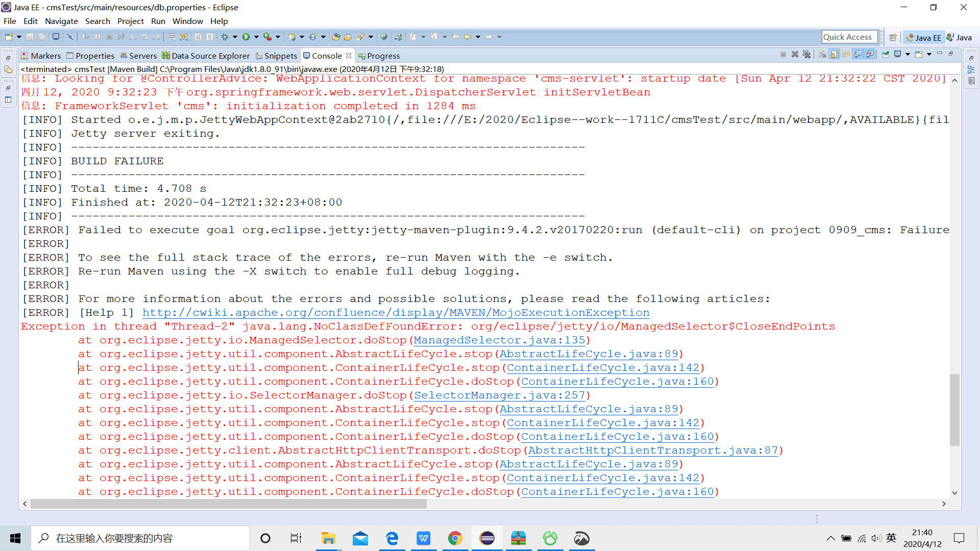Viewport: 980px width, 551px height.
Task: Click the MojoExecutionException help link
Action: click(395, 312)
